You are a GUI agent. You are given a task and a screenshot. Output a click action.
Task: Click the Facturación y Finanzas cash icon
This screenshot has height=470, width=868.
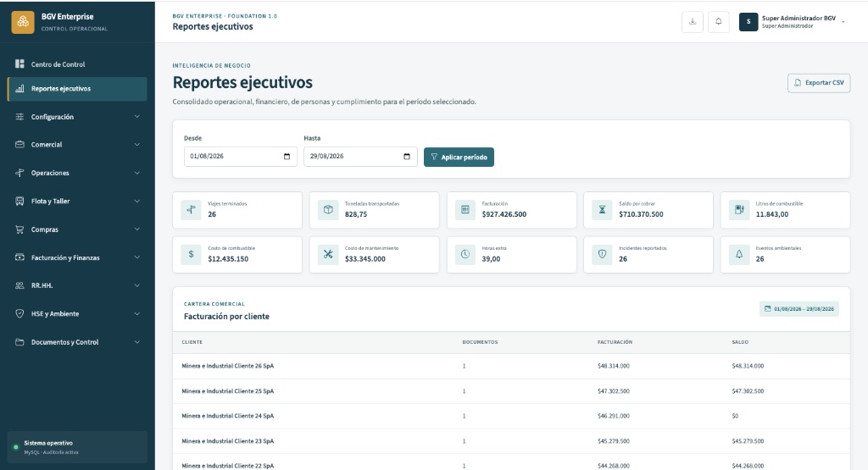coord(19,257)
